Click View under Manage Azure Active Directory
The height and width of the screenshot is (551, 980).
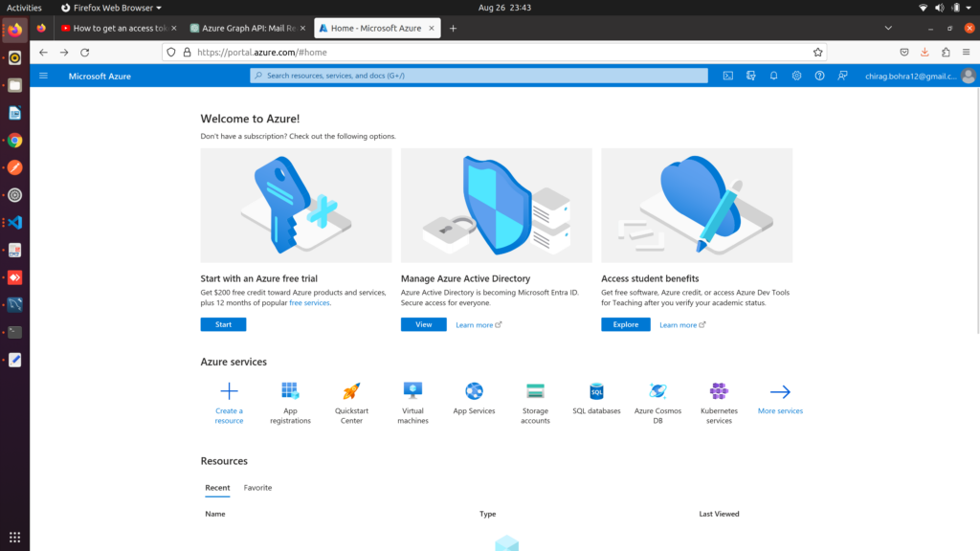[424, 324]
